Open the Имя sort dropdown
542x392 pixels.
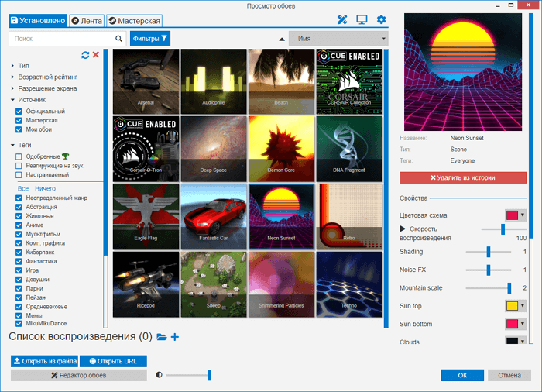pyautogui.click(x=338, y=38)
